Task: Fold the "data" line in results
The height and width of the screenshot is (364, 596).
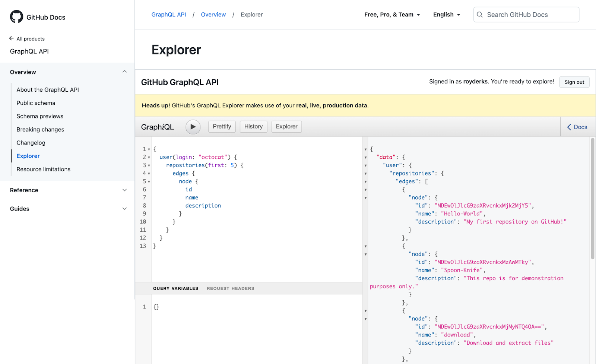Action: 365,158
